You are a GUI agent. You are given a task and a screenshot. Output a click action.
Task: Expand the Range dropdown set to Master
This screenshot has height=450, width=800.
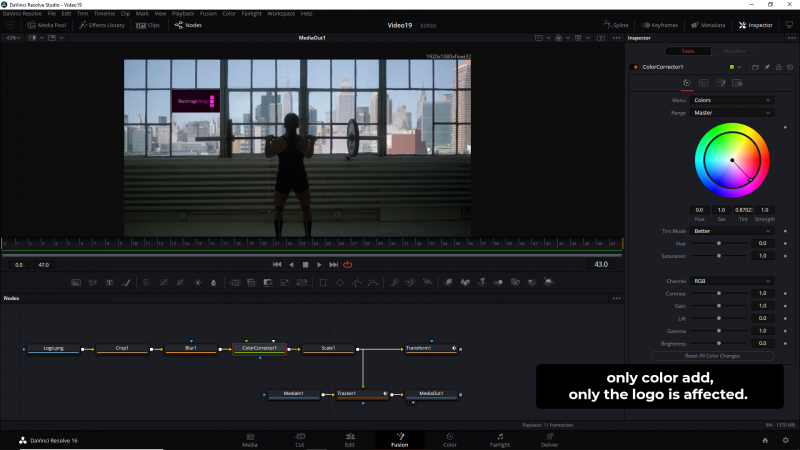(733, 113)
